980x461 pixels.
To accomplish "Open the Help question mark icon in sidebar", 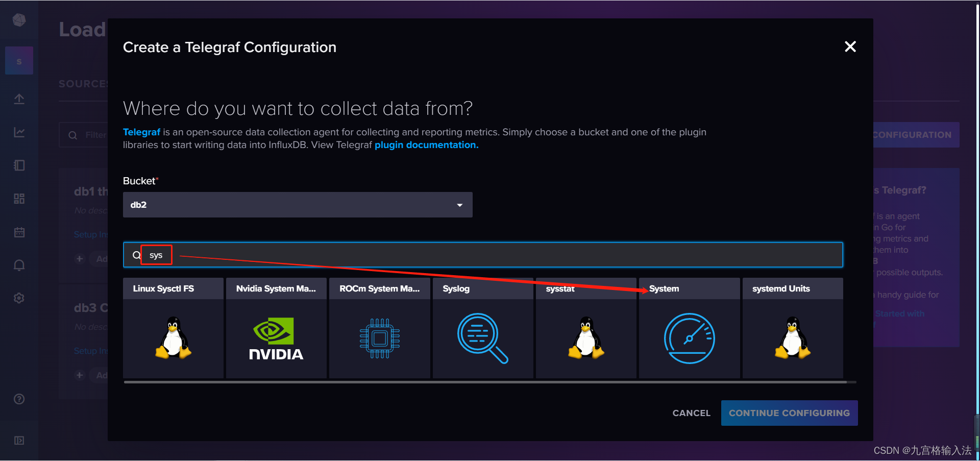I will [19, 399].
